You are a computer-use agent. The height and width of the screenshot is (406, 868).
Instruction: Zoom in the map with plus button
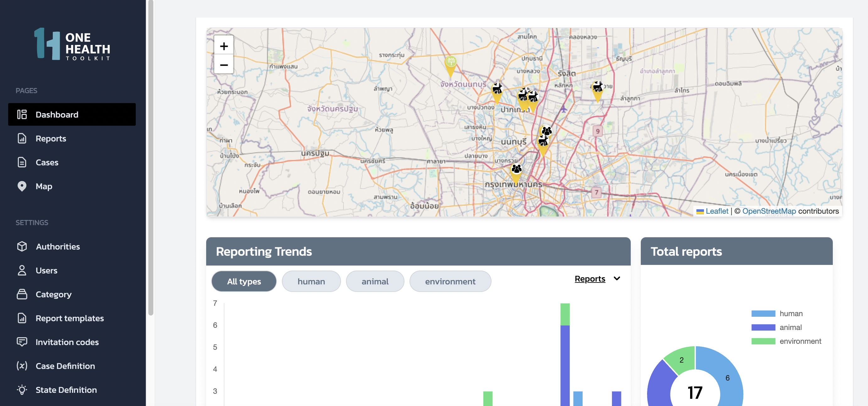point(224,46)
